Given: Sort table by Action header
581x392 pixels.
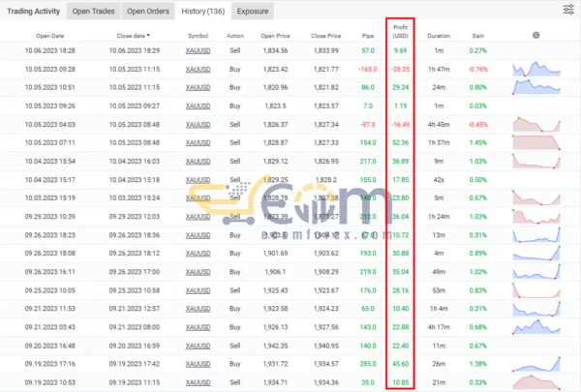Looking at the screenshot, I should [x=235, y=36].
